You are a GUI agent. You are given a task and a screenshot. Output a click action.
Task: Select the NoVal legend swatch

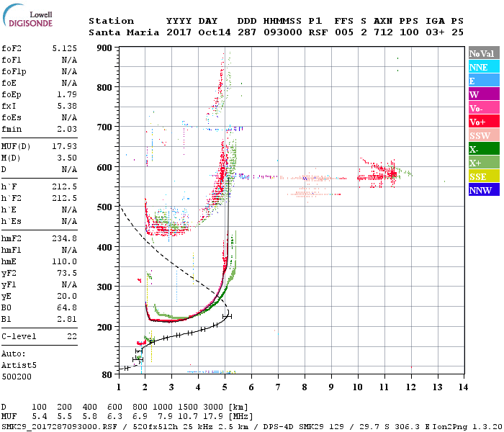tap(484, 53)
